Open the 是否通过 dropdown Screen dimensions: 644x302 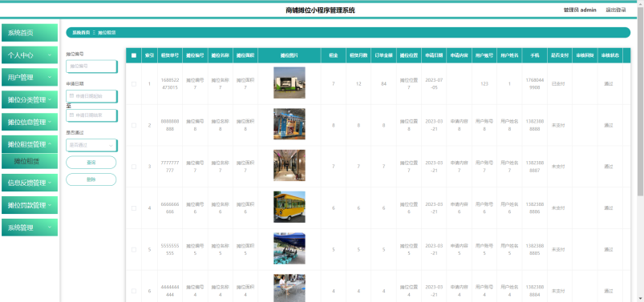click(91, 145)
